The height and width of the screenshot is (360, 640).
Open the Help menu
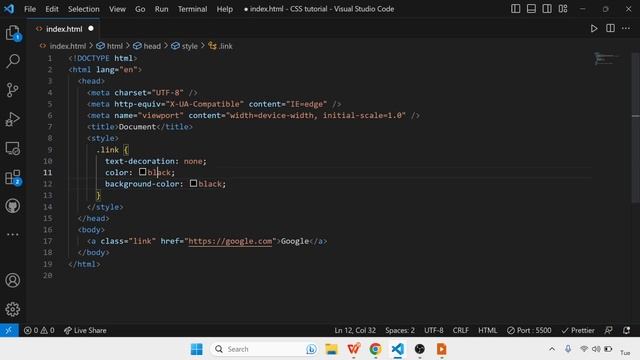pos(224,9)
